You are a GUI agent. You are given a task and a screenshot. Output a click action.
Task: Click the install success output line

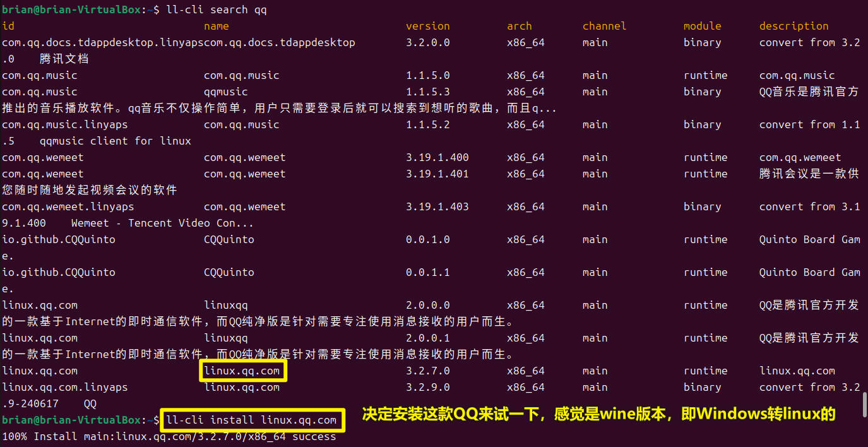(x=169, y=437)
